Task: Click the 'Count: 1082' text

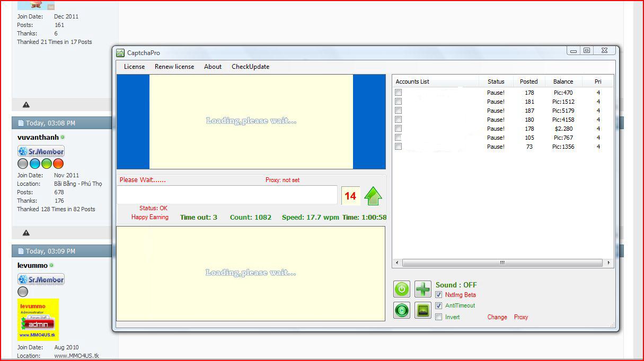Action: [250, 218]
